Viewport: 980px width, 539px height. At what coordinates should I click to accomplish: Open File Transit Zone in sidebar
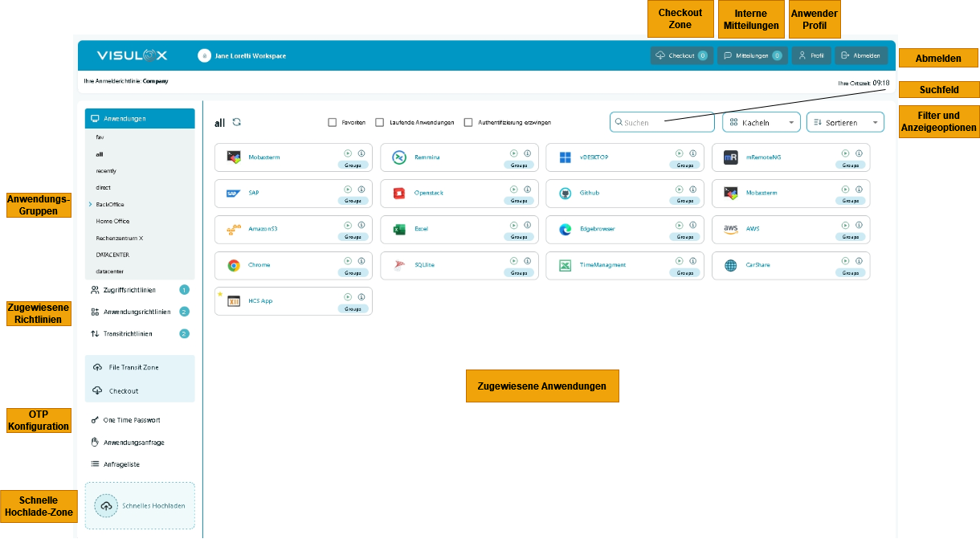point(133,367)
